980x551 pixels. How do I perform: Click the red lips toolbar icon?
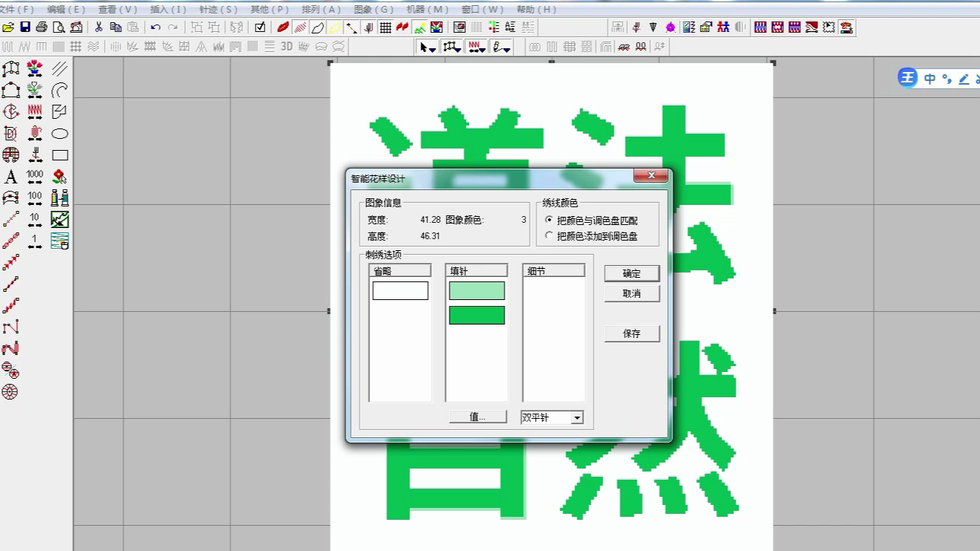[x=283, y=27]
